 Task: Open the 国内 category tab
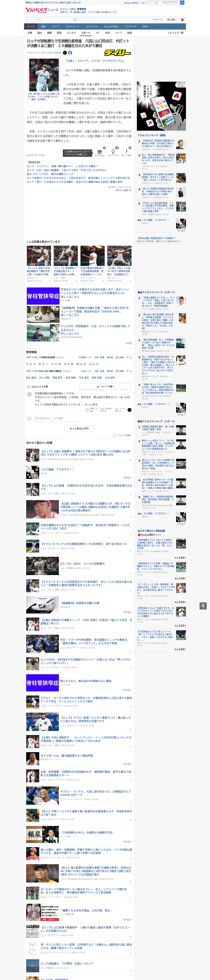39,33
